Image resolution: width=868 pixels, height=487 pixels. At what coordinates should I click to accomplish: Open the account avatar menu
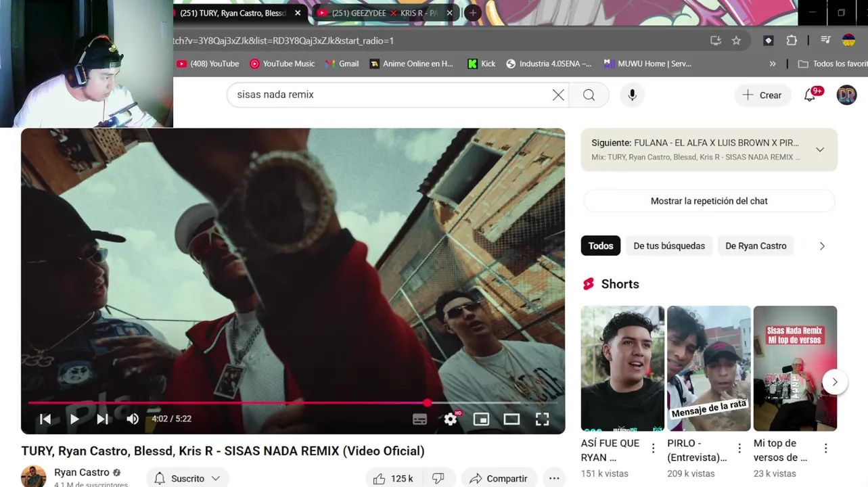click(x=847, y=95)
